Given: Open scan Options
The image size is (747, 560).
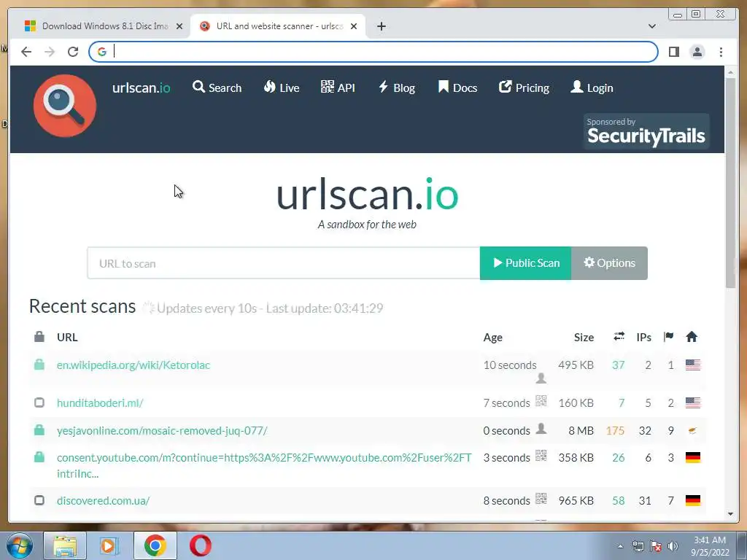Looking at the screenshot, I should click(x=609, y=263).
